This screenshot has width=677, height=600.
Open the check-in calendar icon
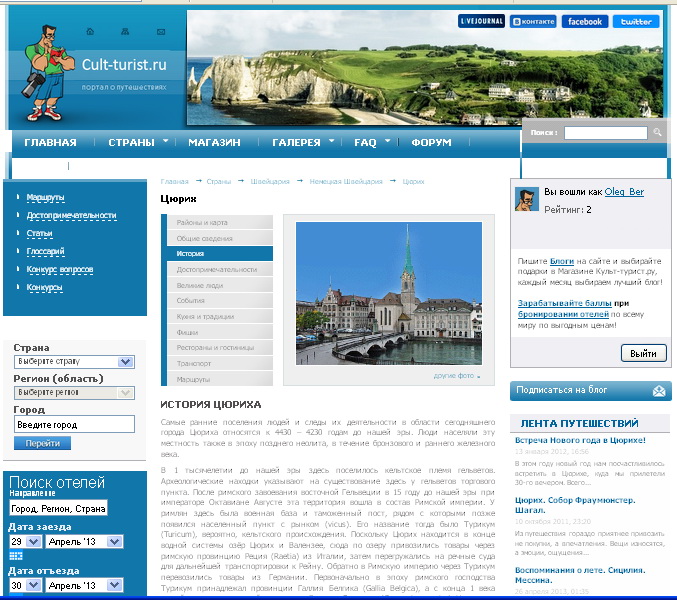[x=16, y=556]
